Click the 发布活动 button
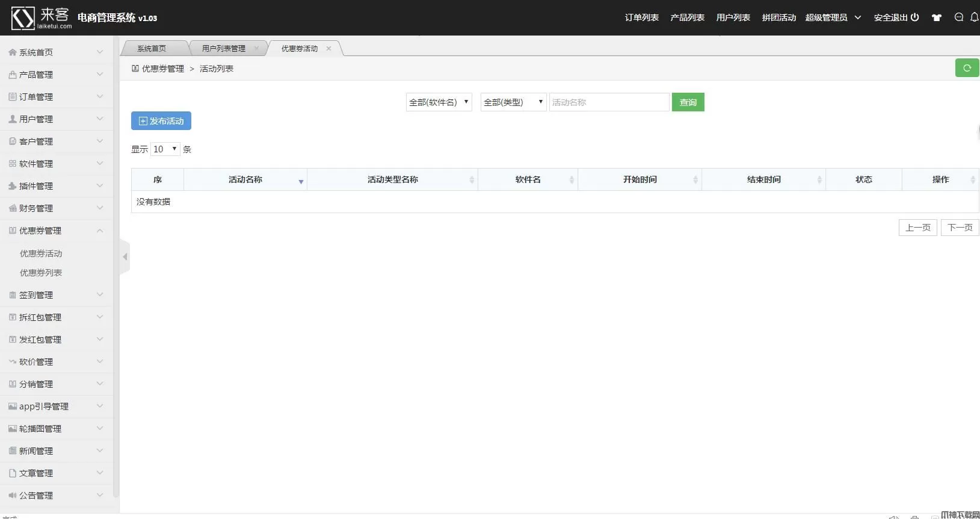 click(x=161, y=121)
